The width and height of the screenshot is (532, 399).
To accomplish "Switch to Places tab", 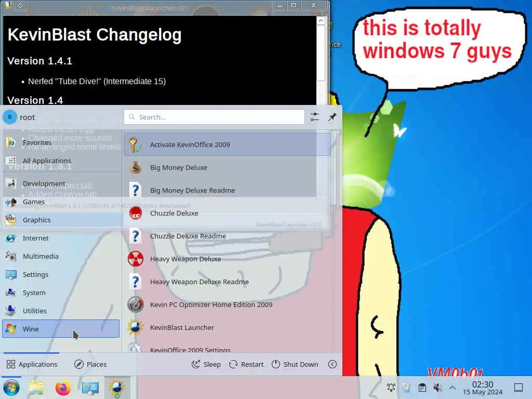I will [90, 364].
